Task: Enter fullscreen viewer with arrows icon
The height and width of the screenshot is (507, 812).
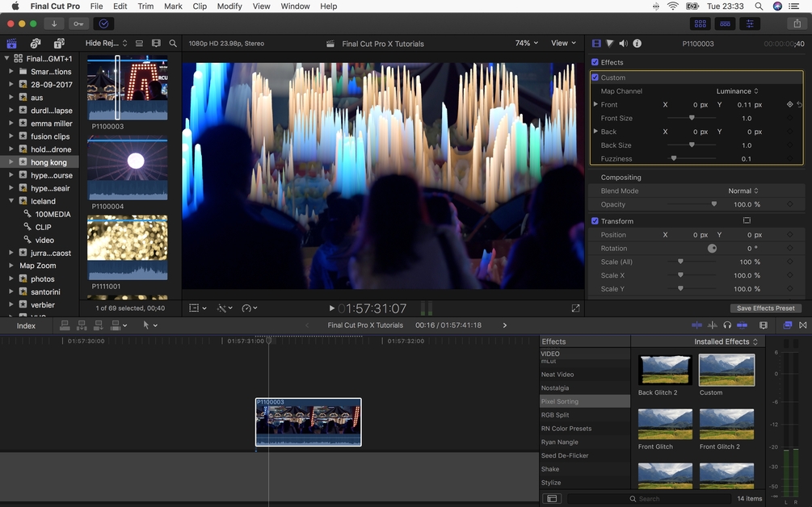Action: pos(575,308)
